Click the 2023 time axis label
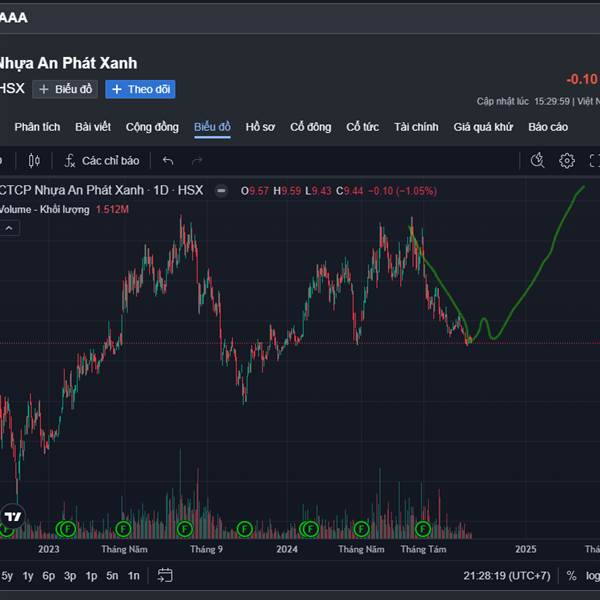 point(49,549)
